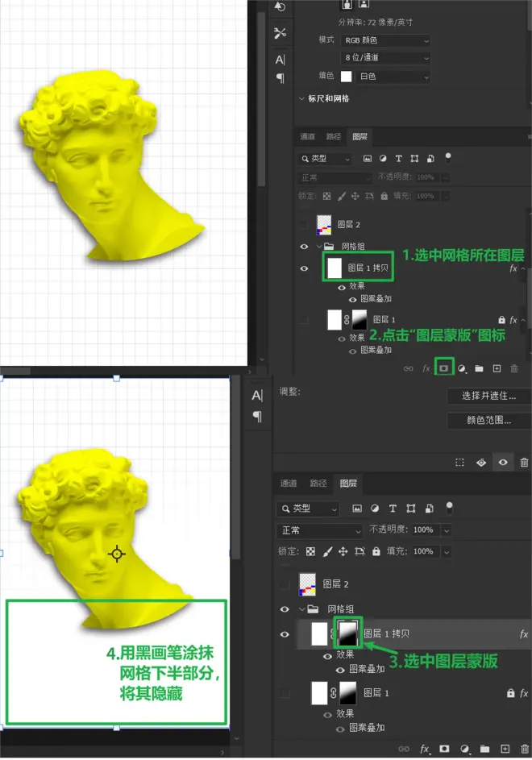Filter adjustment layers in upper Layers panel
The height and width of the screenshot is (760, 532).
pos(383,159)
